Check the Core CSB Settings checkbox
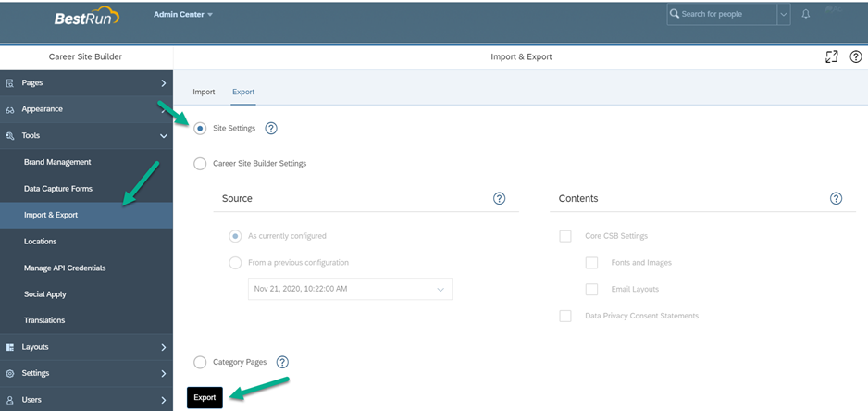The height and width of the screenshot is (411, 868). click(x=565, y=237)
